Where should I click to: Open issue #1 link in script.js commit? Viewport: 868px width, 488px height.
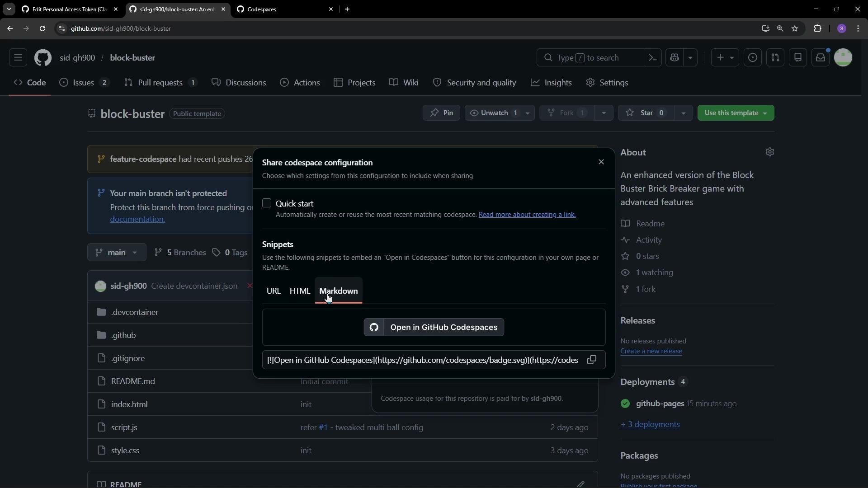pyautogui.click(x=323, y=427)
